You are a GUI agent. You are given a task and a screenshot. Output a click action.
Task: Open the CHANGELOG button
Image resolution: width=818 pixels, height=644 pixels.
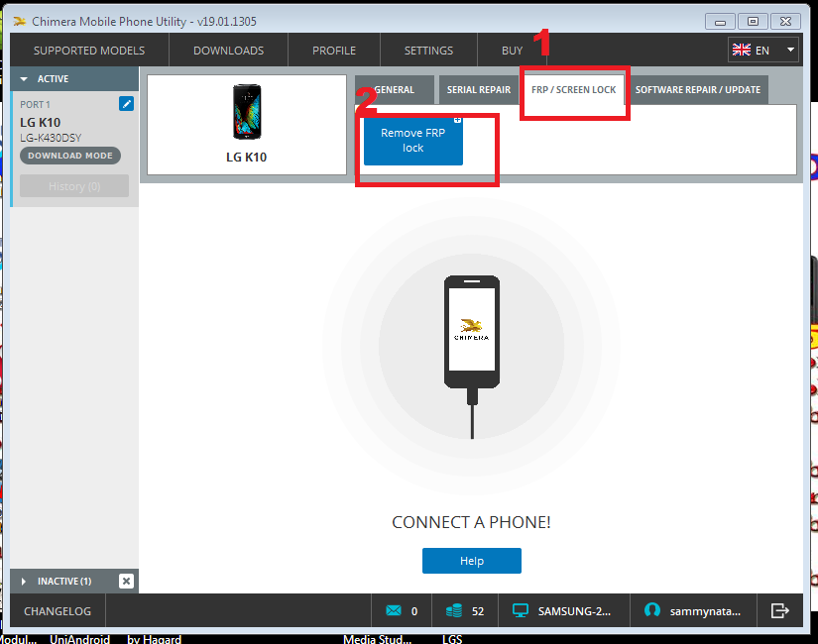[58, 611]
